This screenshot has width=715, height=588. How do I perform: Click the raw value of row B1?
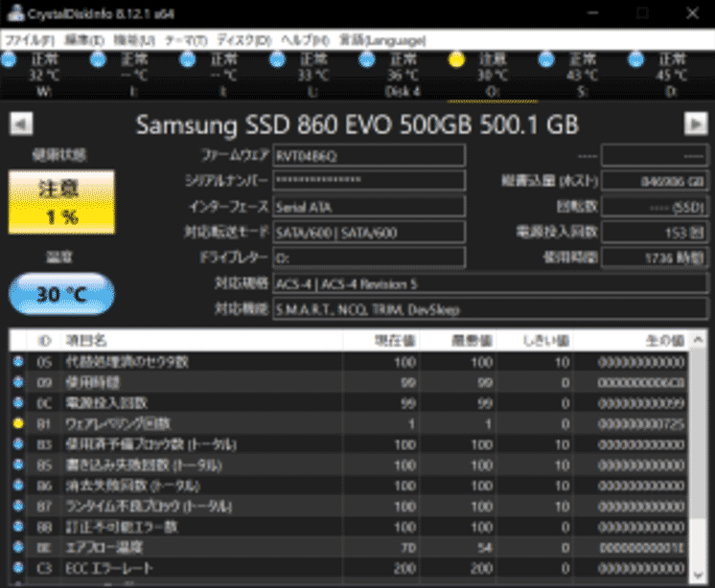click(640, 424)
